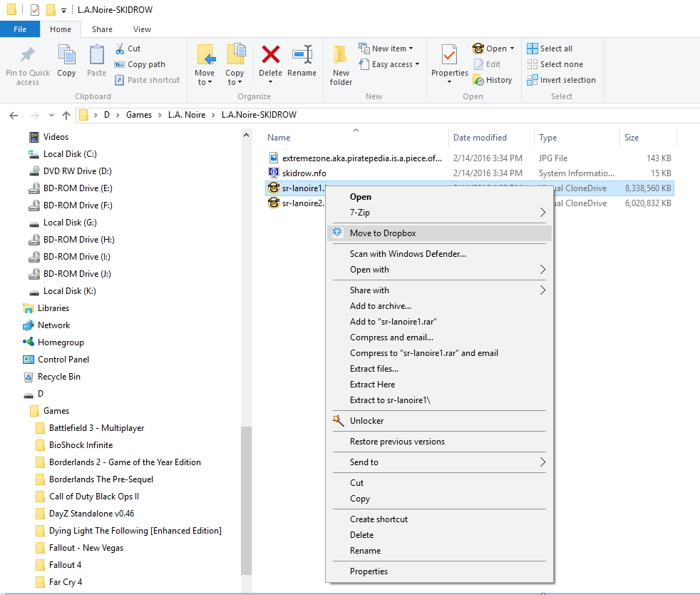
Task: Expand the Delete options arrow
Action: [271, 82]
